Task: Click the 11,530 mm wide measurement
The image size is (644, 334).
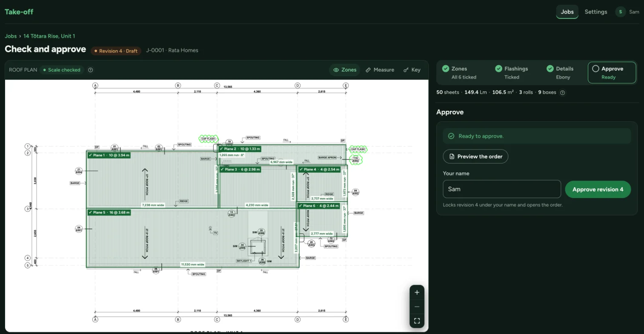Action: 192,265
